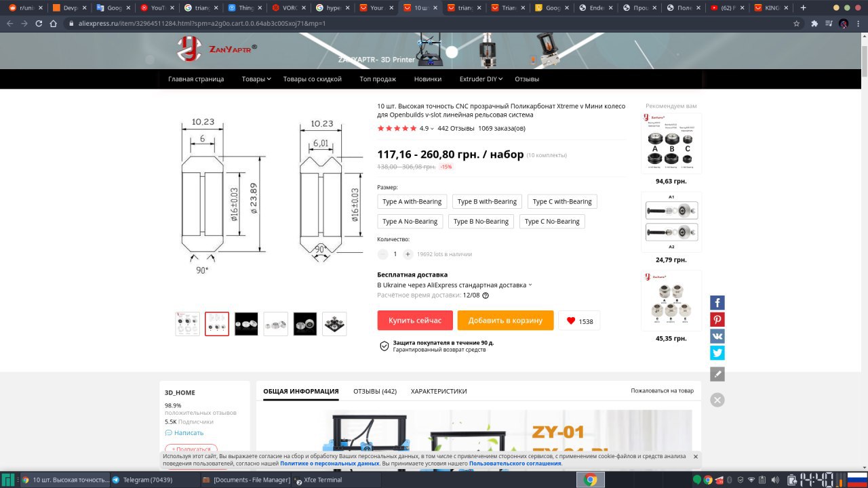
Task: Share the product on Pinterest
Action: 717,320
